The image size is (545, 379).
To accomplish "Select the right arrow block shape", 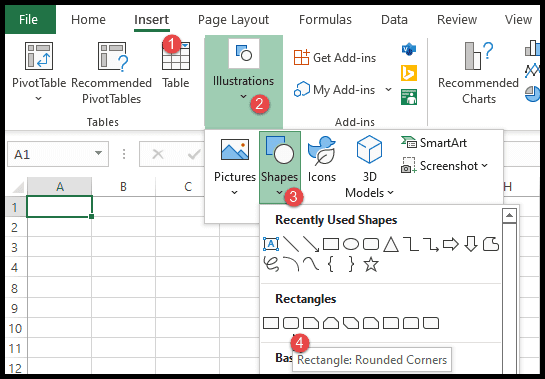I will click(x=450, y=244).
